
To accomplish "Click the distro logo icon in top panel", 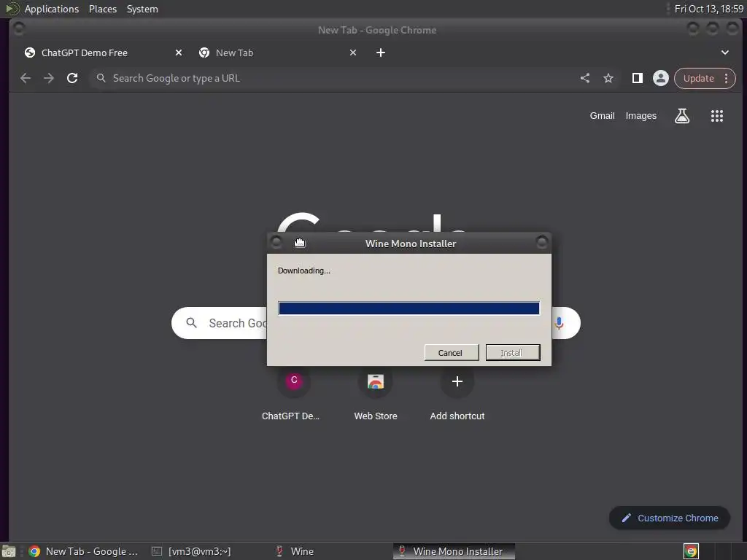I will (x=12, y=9).
